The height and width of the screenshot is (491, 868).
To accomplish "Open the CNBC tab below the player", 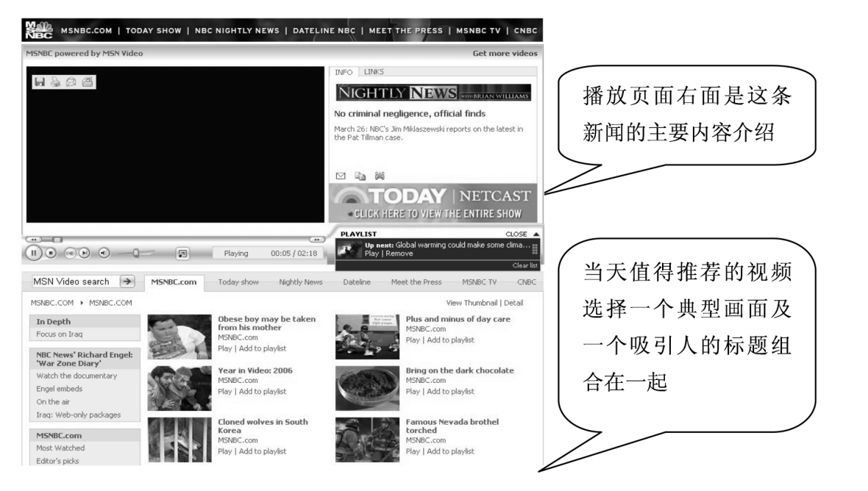I will 527,282.
